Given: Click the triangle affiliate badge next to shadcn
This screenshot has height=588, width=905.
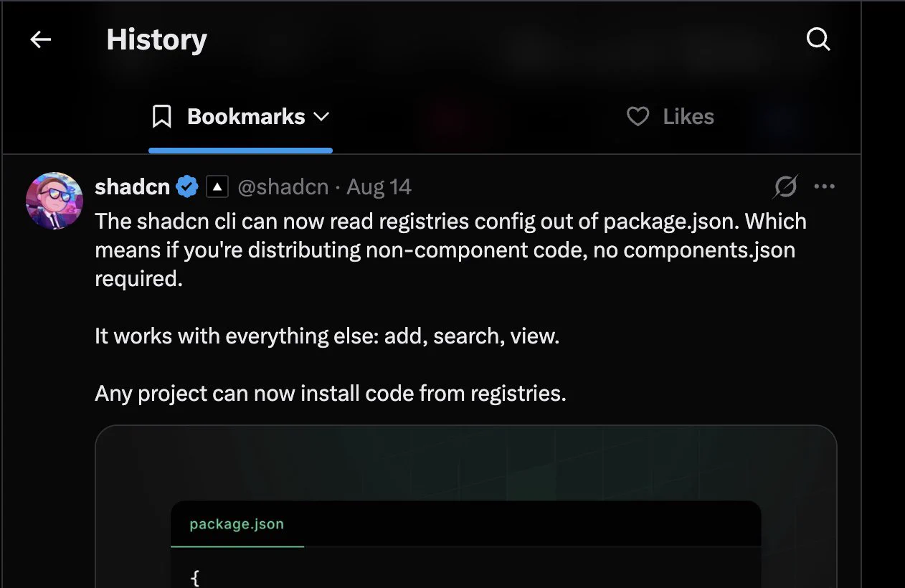Looking at the screenshot, I should [217, 187].
